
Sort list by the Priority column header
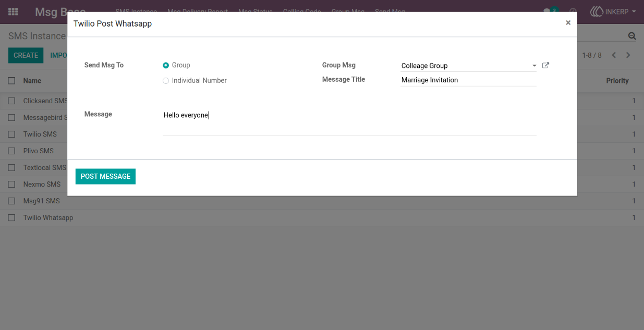click(617, 81)
